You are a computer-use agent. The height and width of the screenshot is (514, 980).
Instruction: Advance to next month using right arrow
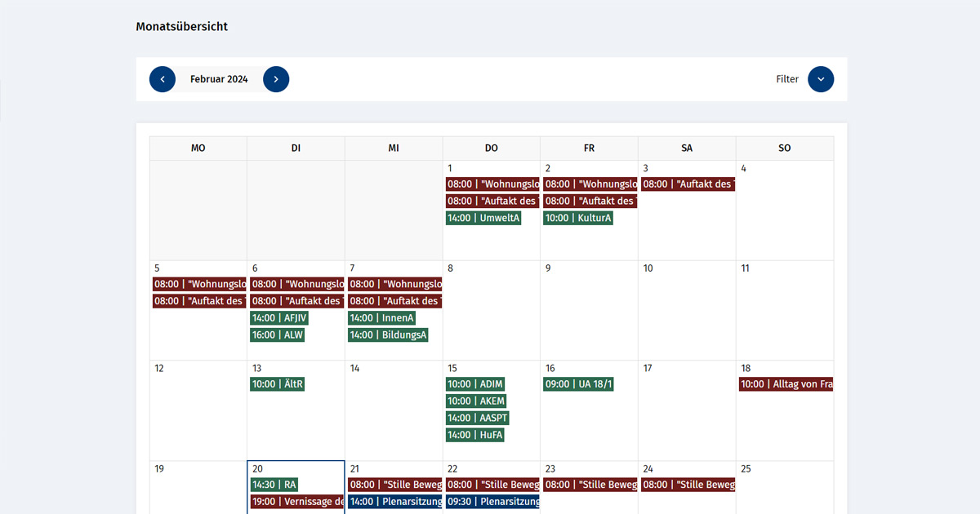coord(276,79)
